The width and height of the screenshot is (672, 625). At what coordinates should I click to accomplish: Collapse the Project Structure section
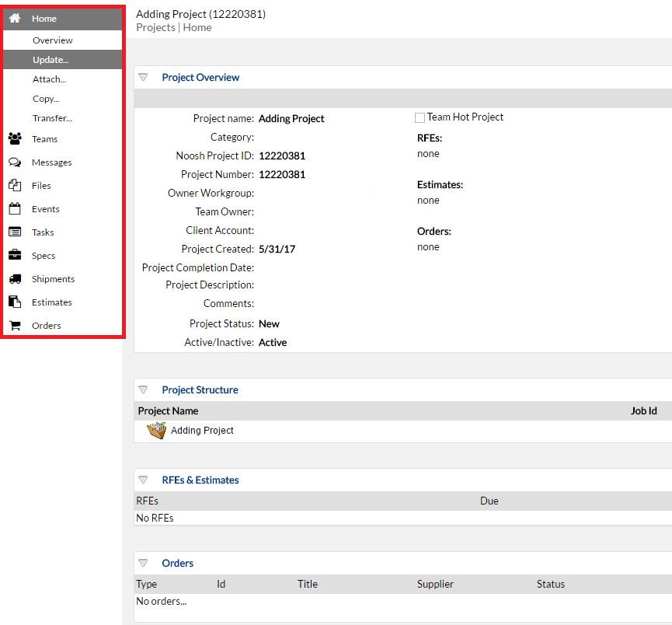[x=143, y=389]
